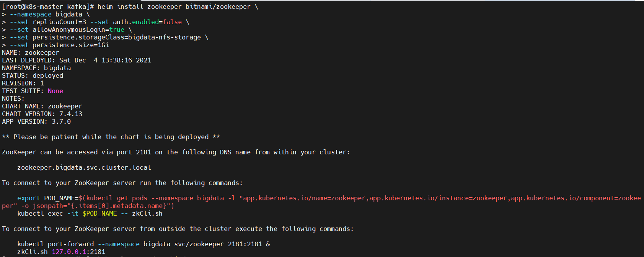Click the 'zookeeper.bigdata.svc.cluster.local' DNS name
644x257 pixels.
(84, 167)
